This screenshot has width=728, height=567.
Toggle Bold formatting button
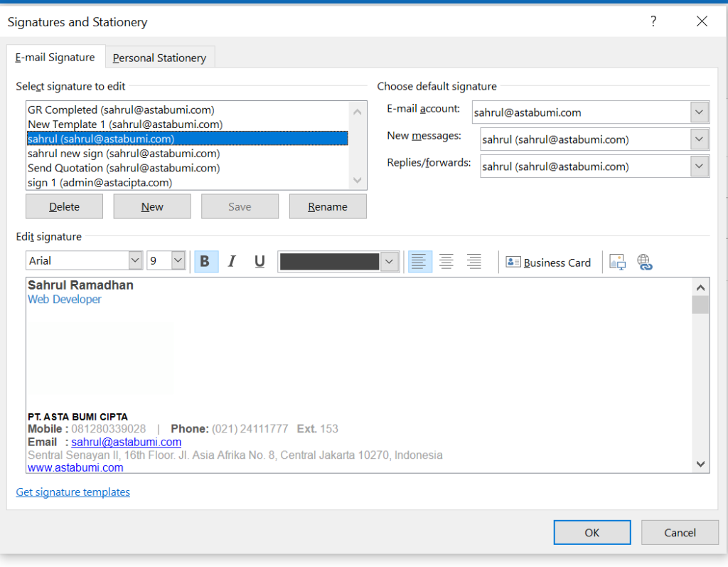tap(205, 262)
